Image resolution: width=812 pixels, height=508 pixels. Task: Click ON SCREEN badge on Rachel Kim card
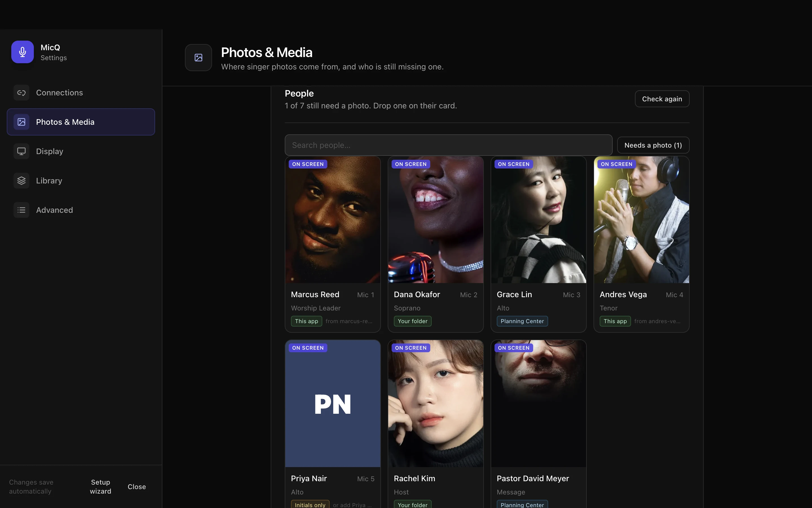(x=411, y=348)
